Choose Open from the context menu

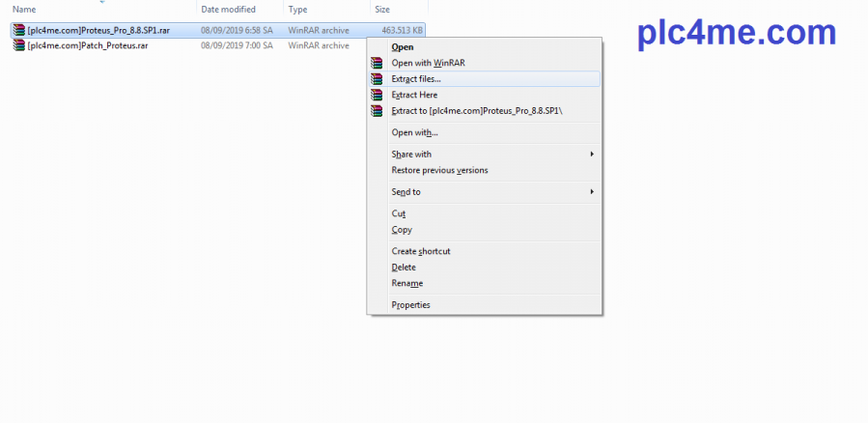pyautogui.click(x=485, y=47)
